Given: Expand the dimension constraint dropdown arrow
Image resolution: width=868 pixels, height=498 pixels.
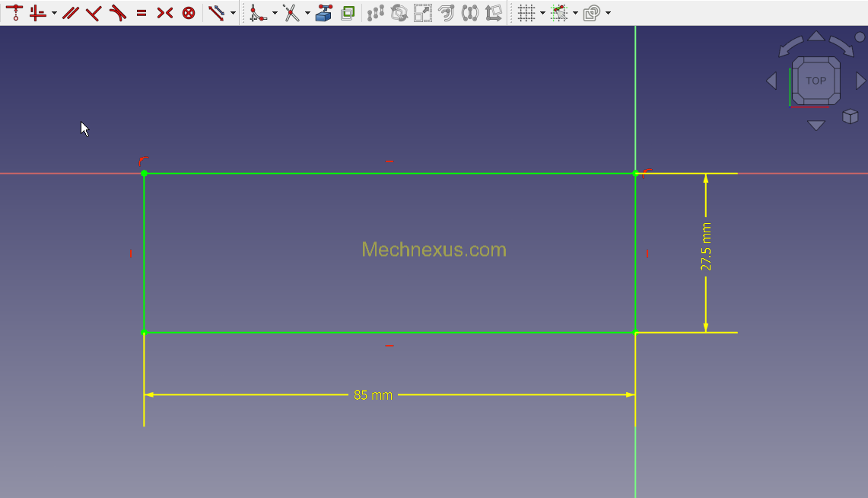Looking at the screenshot, I should pos(233,13).
